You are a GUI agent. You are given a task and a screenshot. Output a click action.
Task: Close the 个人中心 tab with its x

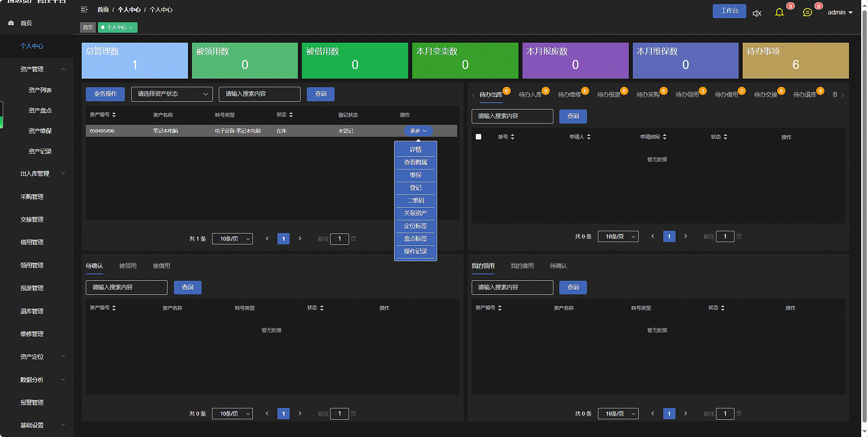131,28
